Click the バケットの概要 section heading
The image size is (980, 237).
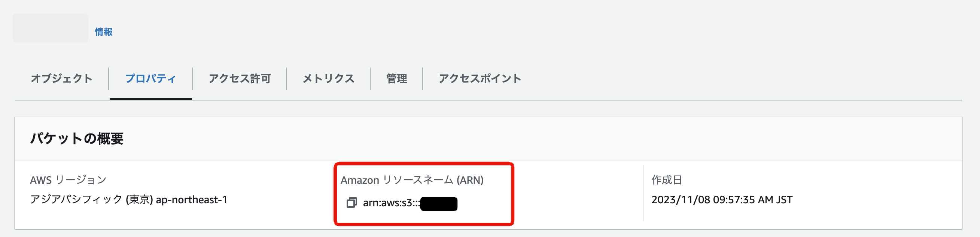[77, 138]
